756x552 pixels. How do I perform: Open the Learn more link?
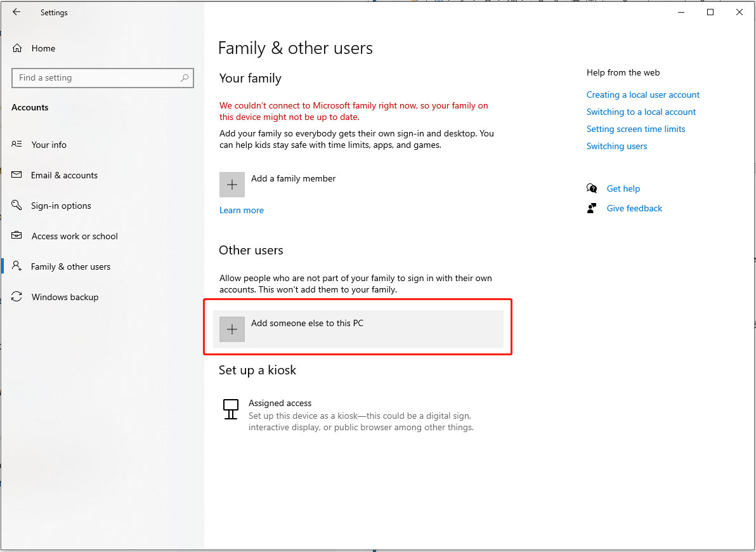[x=241, y=210]
